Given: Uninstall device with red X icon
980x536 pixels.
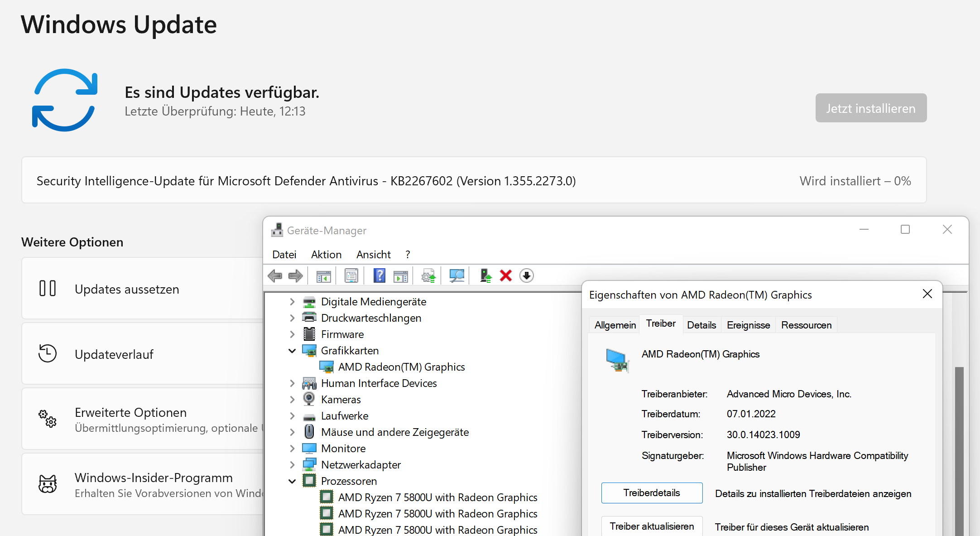Looking at the screenshot, I should [506, 275].
